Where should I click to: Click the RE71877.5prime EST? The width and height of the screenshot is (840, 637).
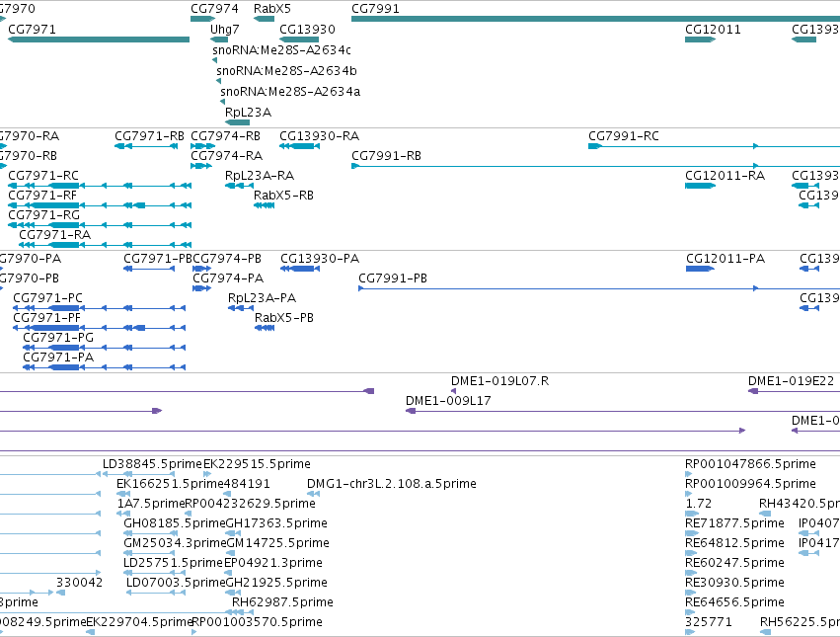692,533
